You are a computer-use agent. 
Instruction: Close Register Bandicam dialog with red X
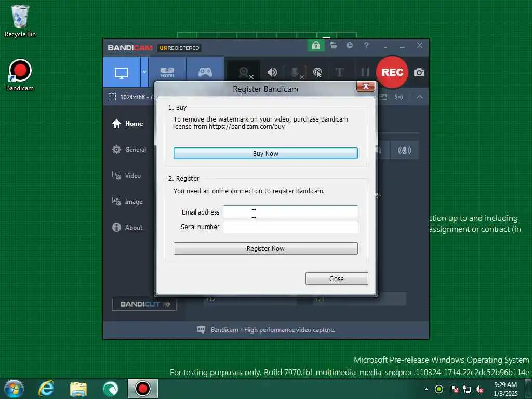[365, 87]
